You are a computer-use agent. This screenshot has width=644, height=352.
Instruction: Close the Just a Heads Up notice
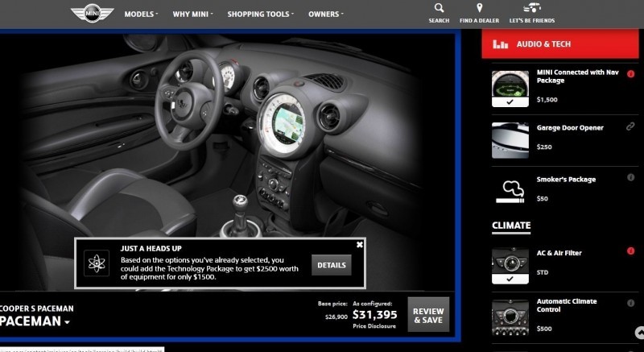(x=359, y=245)
